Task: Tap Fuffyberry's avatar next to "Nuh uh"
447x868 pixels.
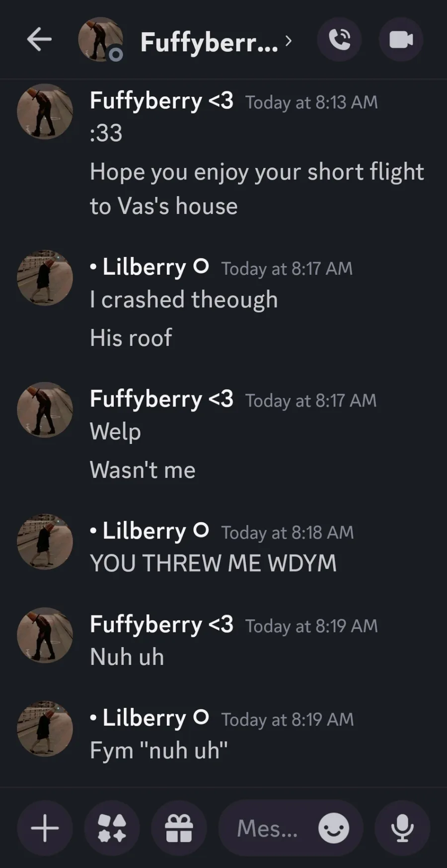Action: pos(45,635)
